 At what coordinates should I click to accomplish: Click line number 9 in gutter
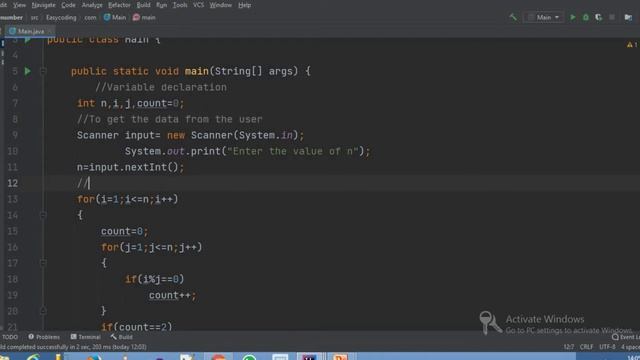click(15, 135)
